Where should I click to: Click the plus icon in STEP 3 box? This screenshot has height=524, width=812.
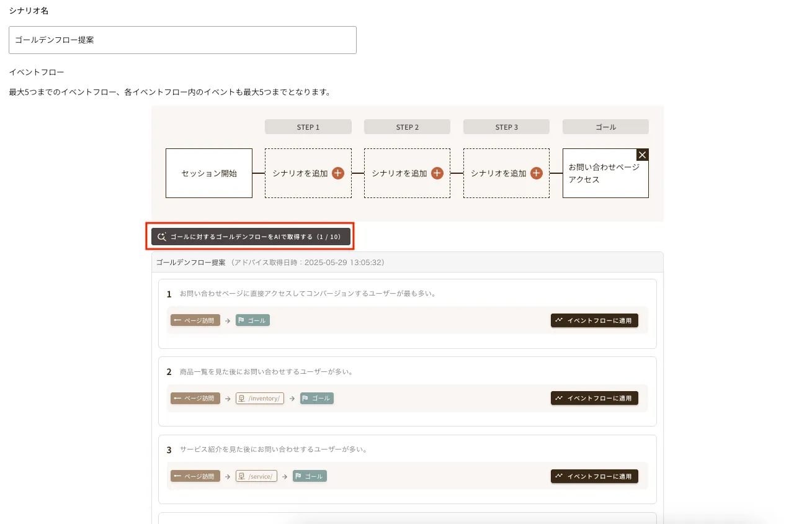coord(537,173)
